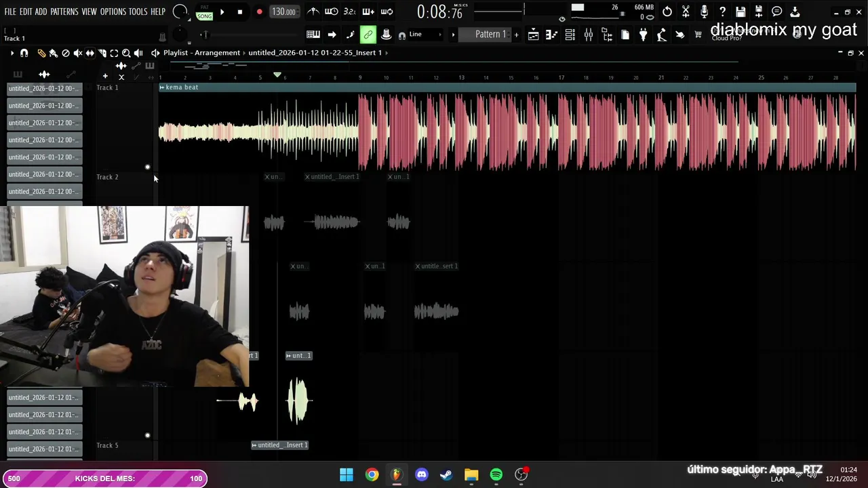Toggle the overdub recording icon
Image resolution: width=868 pixels, height=488 pixels.
coord(368,12)
